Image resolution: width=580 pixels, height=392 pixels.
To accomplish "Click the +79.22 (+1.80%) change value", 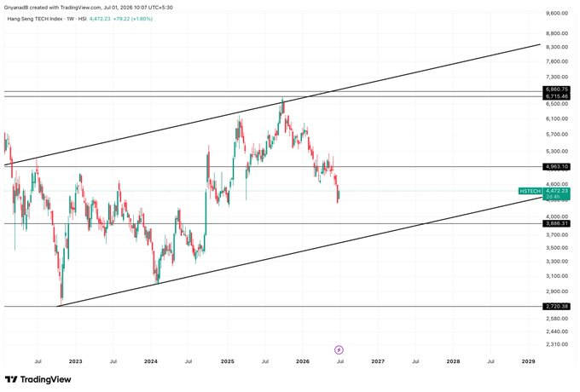I will [x=133, y=19].
